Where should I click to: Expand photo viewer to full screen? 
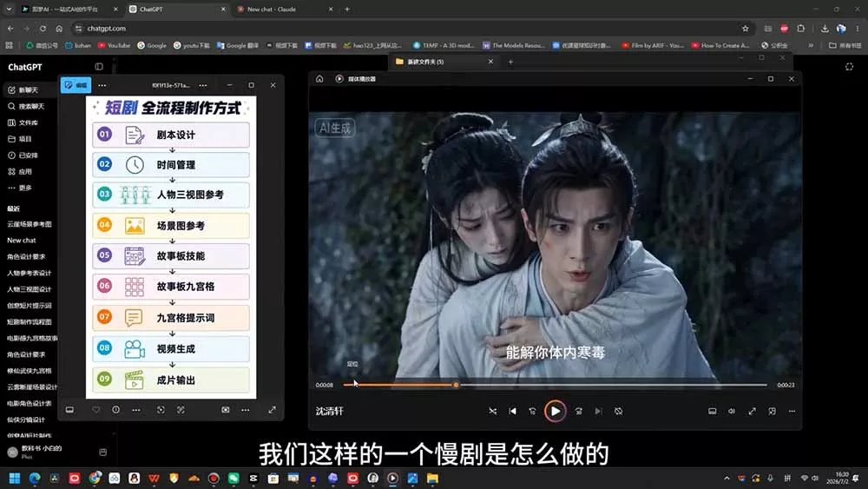pyautogui.click(x=272, y=410)
